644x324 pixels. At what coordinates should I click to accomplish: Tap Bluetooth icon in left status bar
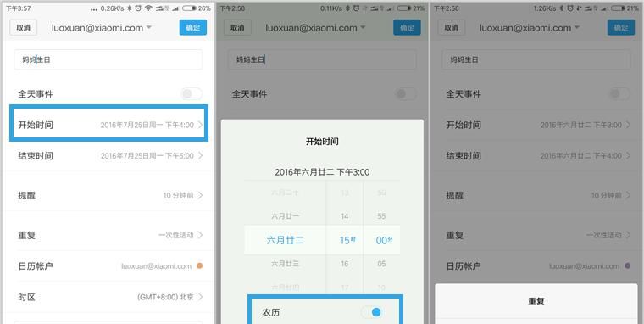[129, 8]
